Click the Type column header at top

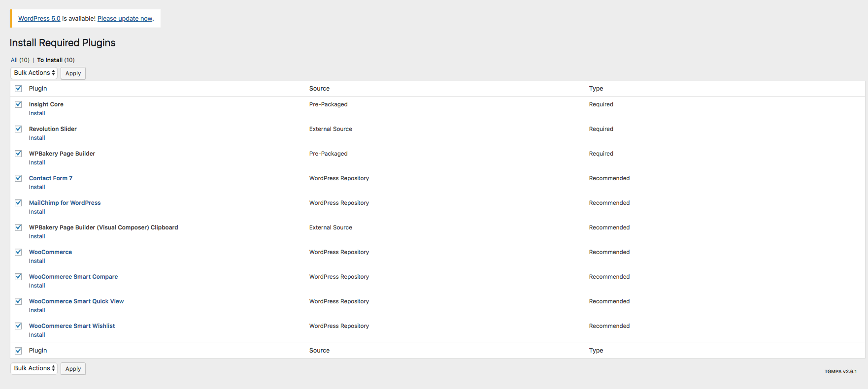(596, 89)
